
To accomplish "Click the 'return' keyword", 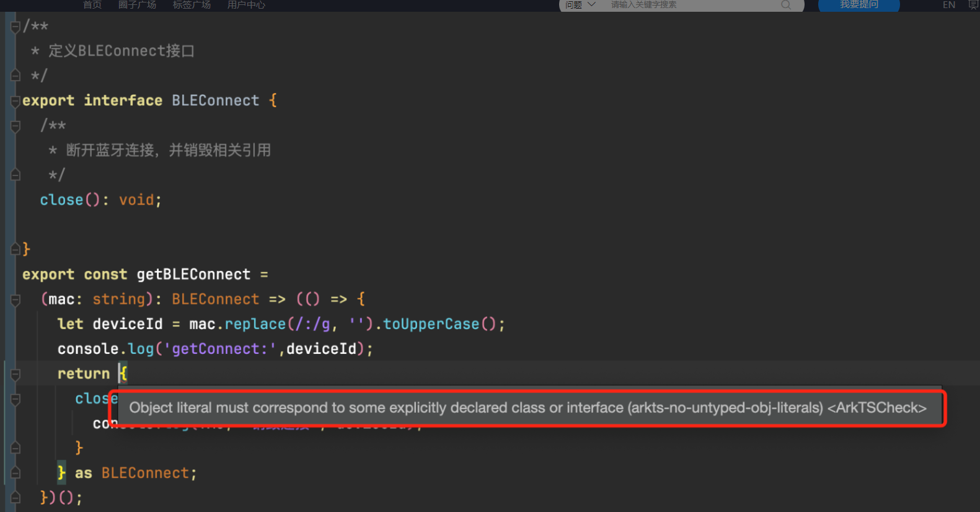I will 84,374.
